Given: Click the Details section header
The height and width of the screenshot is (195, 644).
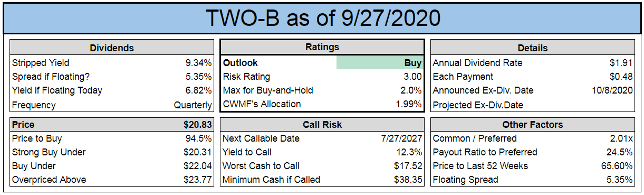Looking at the screenshot, I should tap(532, 48).
